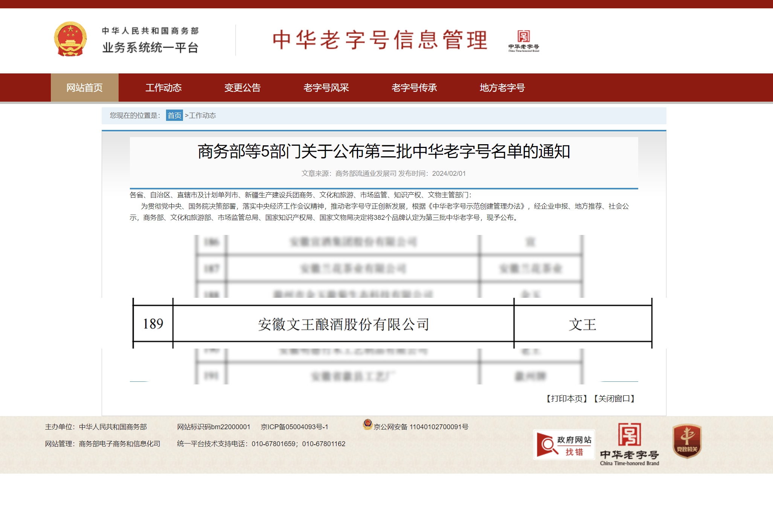Select 老字号风采 in navigation bar
The width and height of the screenshot is (773, 532).
coord(326,88)
